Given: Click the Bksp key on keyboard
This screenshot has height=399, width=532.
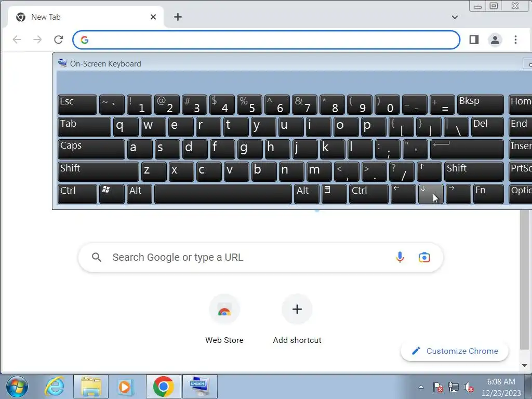Looking at the screenshot, I should 480,104.
